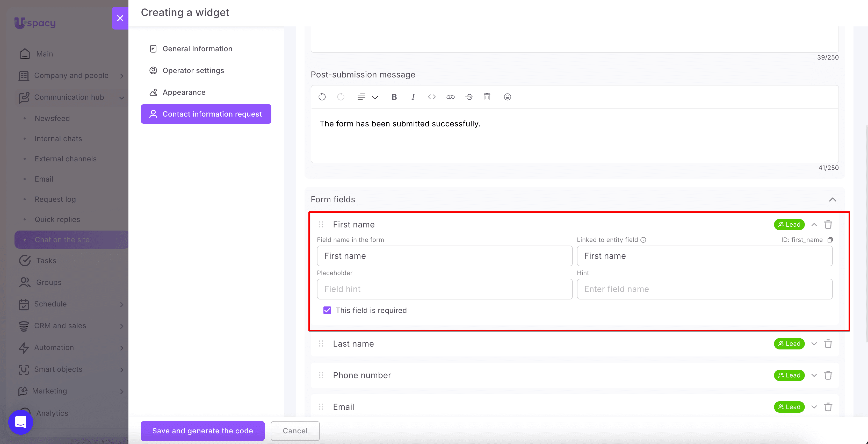The height and width of the screenshot is (444, 868).
Task: Open the support chat bubble
Action: (x=21, y=422)
